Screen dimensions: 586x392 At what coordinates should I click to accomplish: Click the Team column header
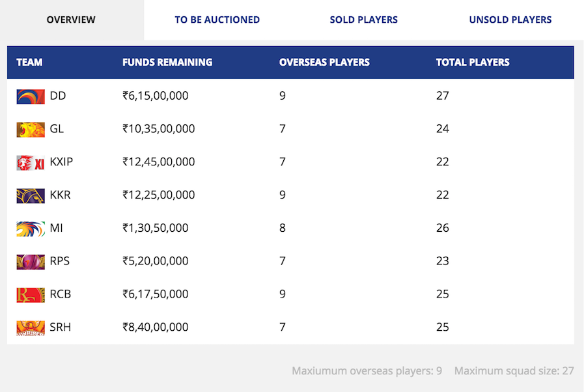[29, 63]
